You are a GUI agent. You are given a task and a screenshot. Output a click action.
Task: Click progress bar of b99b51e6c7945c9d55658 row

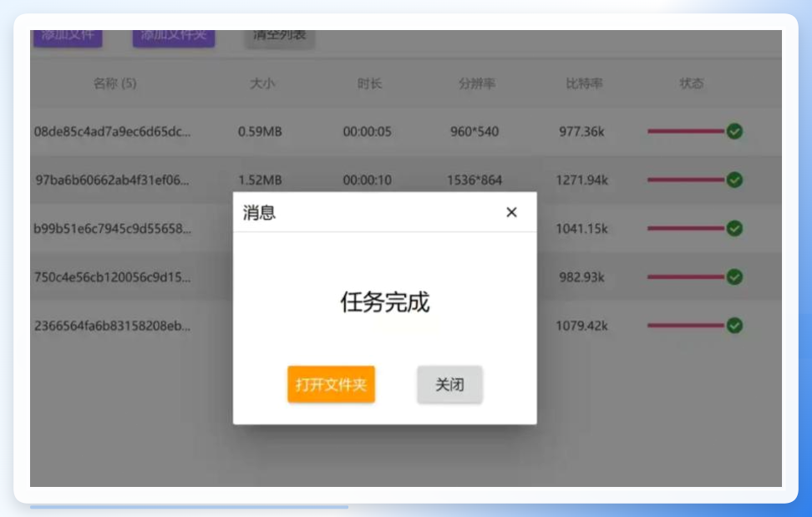[686, 228]
